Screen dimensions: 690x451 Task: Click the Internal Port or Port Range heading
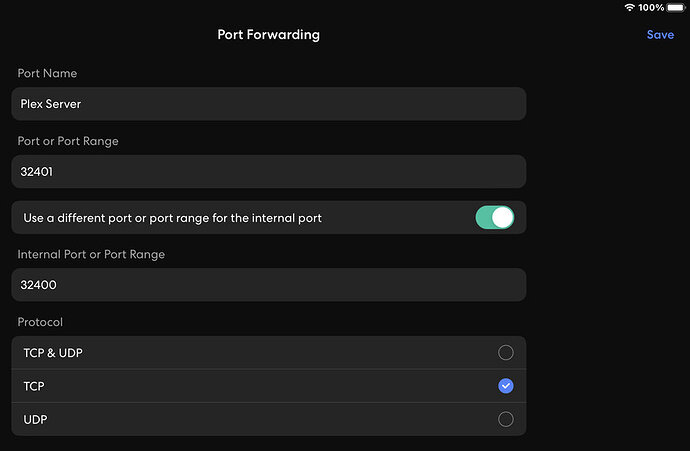(91, 254)
